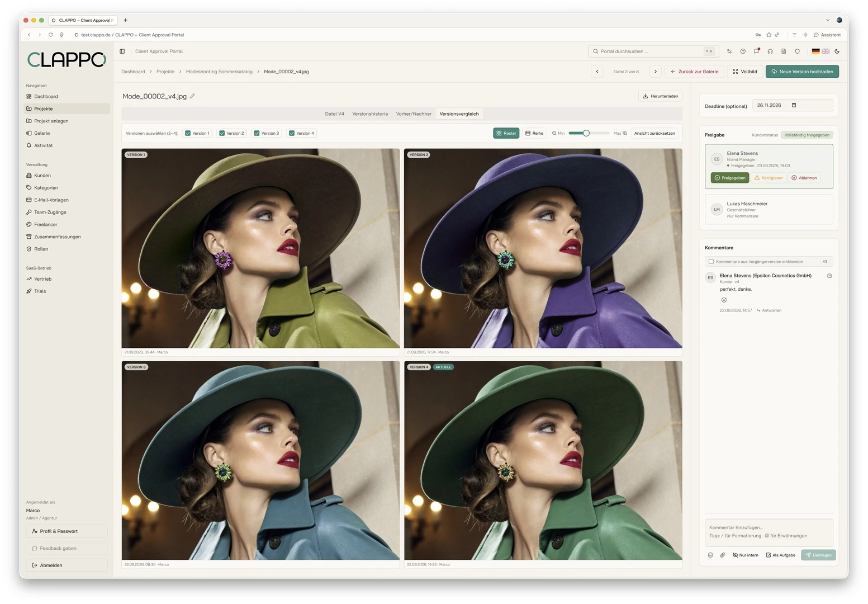Enable comments from previous version checkbox
This screenshot has width=868, height=604.
coord(711,262)
